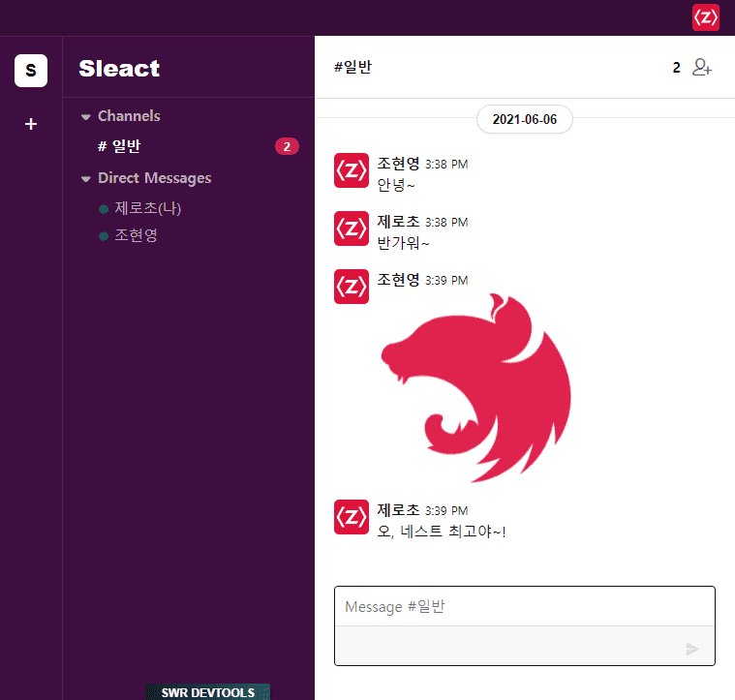The image size is (735, 700).
Task: Collapse the Channels section arrow
Action: pyautogui.click(x=85, y=116)
